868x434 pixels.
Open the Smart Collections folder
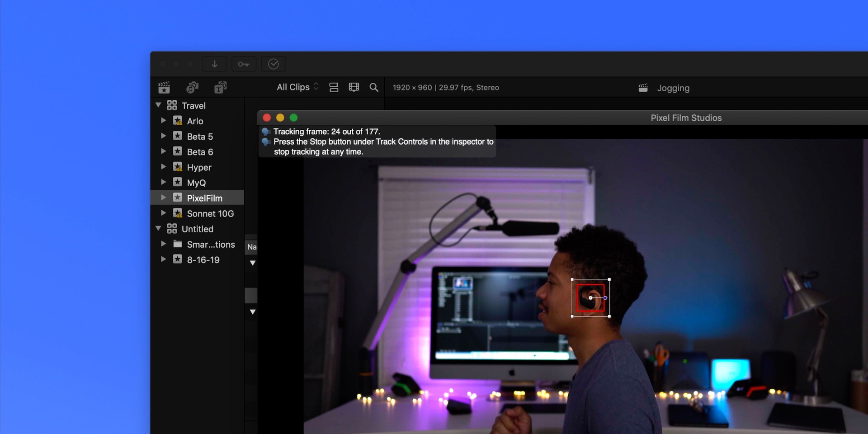click(x=211, y=244)
